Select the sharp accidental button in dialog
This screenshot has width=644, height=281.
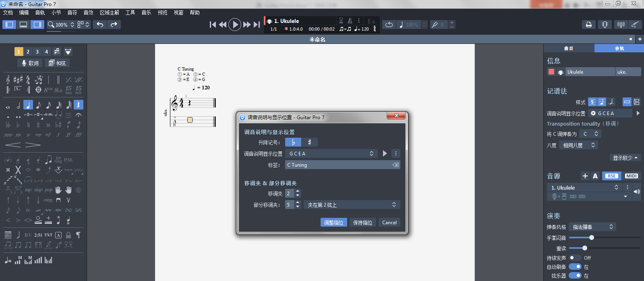(309, 142)
